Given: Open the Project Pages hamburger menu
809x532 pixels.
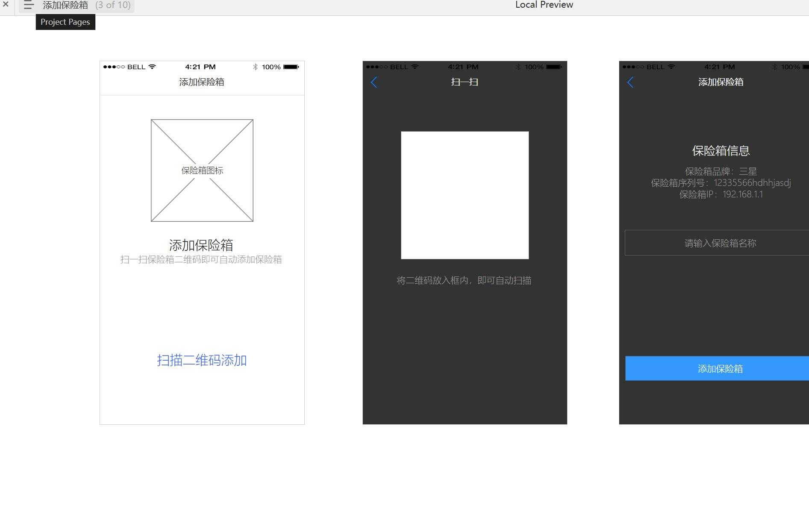Looking at the screenshot, I should (x=29, y=5).
